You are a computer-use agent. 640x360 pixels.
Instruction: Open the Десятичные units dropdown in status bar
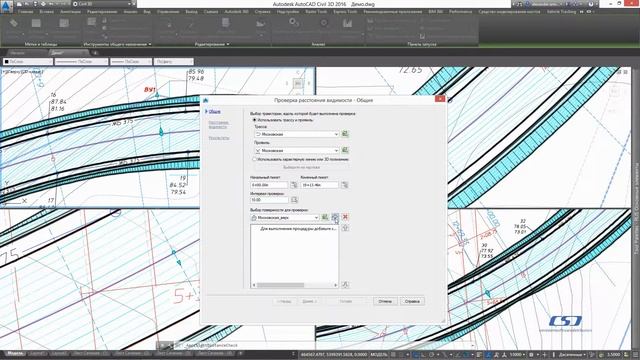(x=572, y=354)
